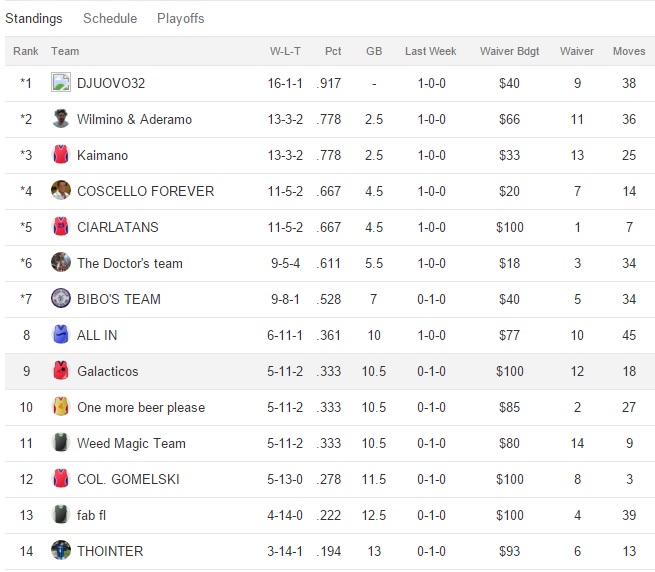The height and width of the screenshot is (572, 655).
Task: Click COSCELLO FOREVER team avatar
Action: [61, 191]
